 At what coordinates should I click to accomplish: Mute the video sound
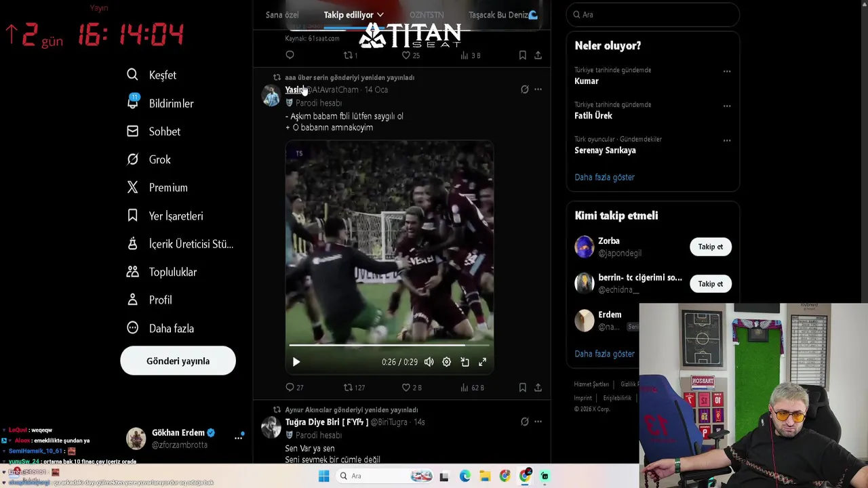click(429, 362)
